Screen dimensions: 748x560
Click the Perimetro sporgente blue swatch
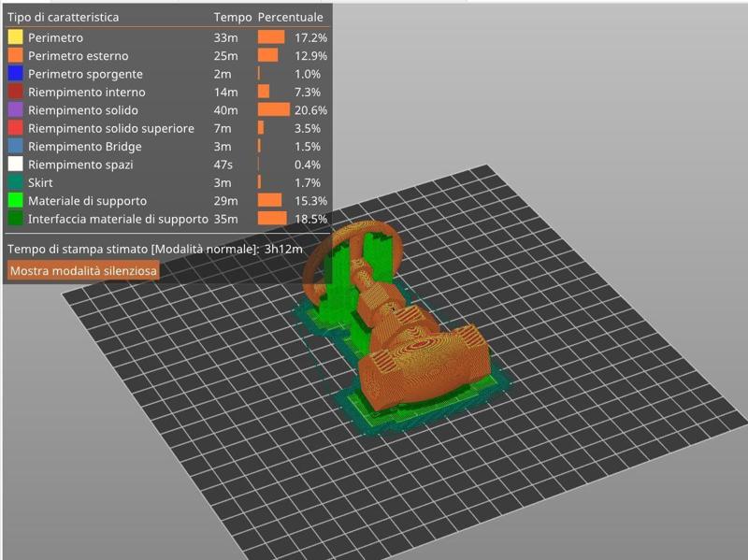coord(15,74)
